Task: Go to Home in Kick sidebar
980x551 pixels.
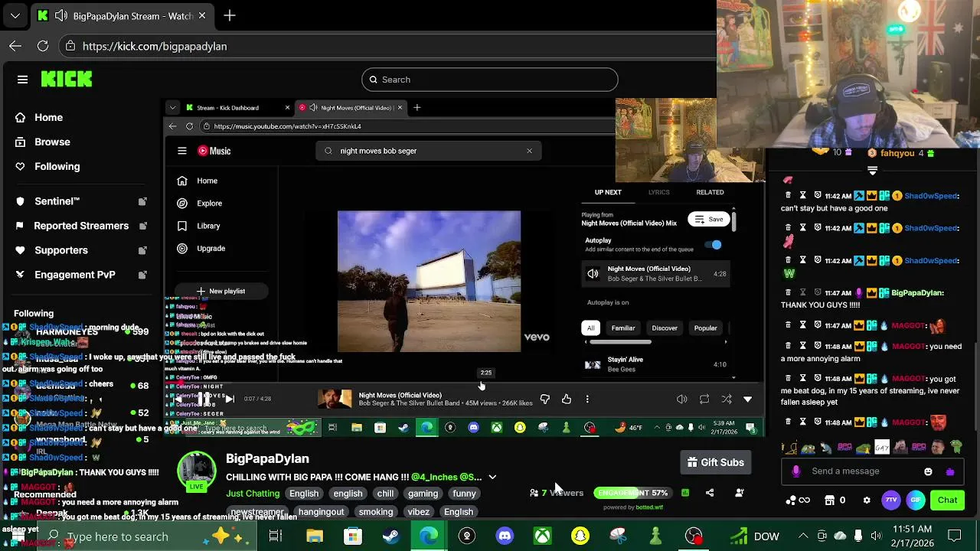Action: click(48, 117)
